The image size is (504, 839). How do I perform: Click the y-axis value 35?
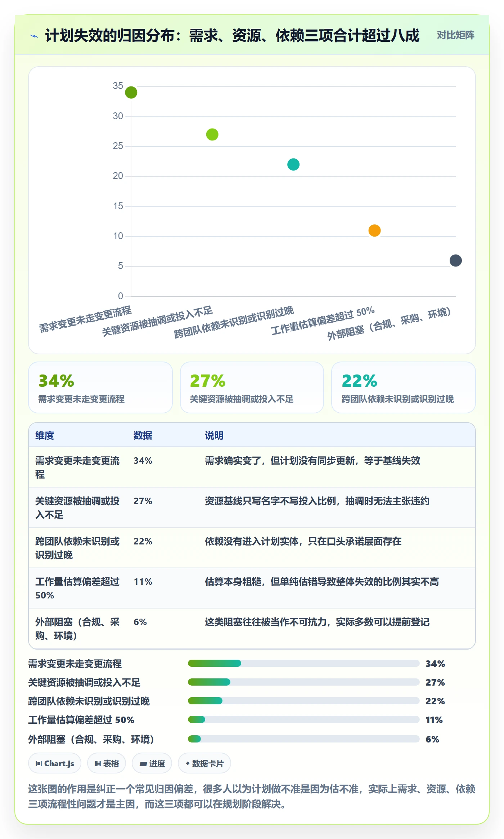(x=118, y=86)
